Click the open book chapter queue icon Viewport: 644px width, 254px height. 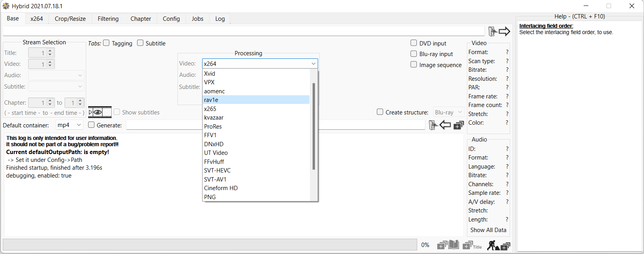[454, 245]
